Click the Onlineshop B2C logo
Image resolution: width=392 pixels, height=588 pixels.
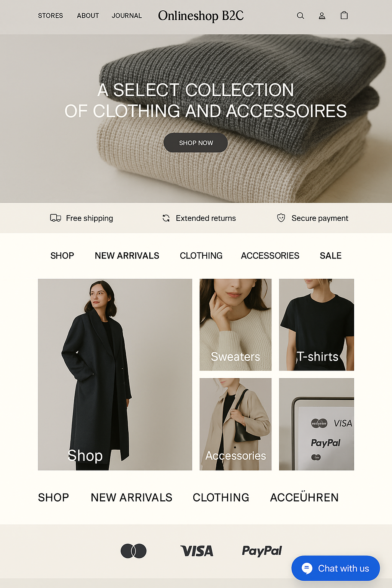[201, 16]
